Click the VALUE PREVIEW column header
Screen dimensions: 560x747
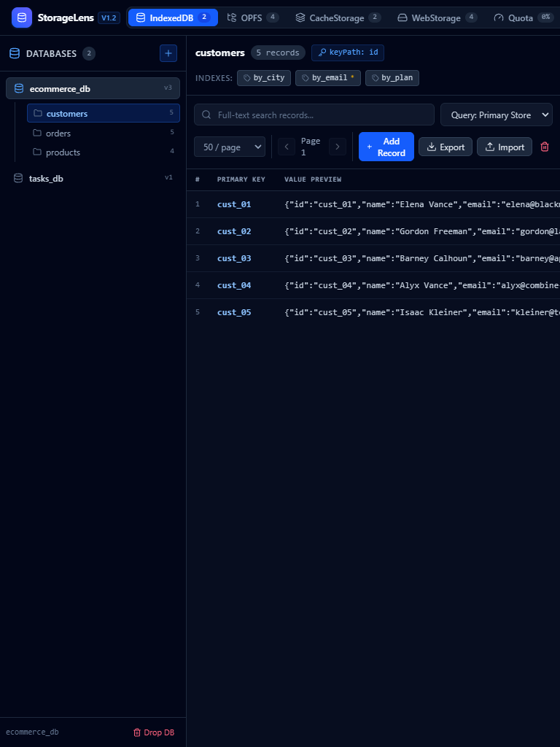pyautogui.click(x=313, y=179)
